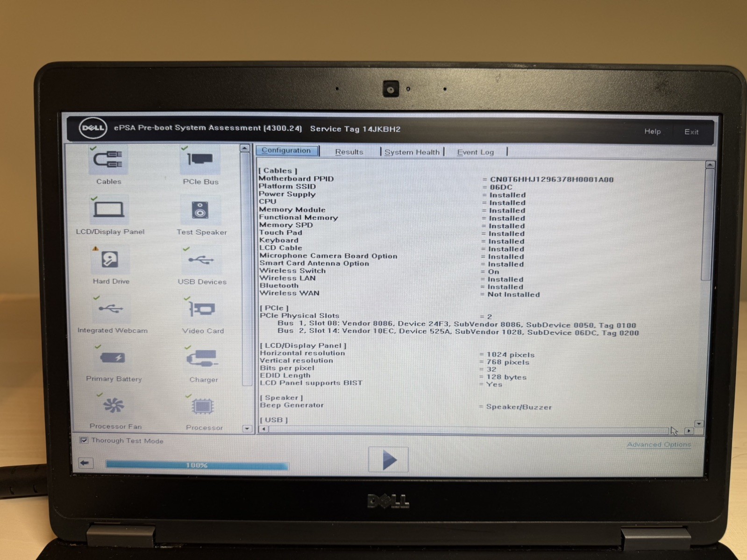Select the Processor Fan test icon
747x560 pixels.
tap(114, 406)
